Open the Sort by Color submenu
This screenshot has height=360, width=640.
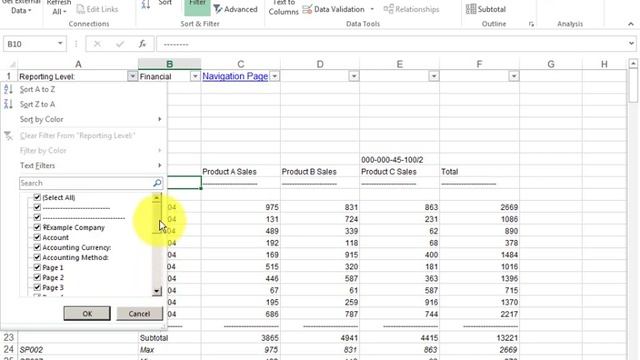(84, 119)
